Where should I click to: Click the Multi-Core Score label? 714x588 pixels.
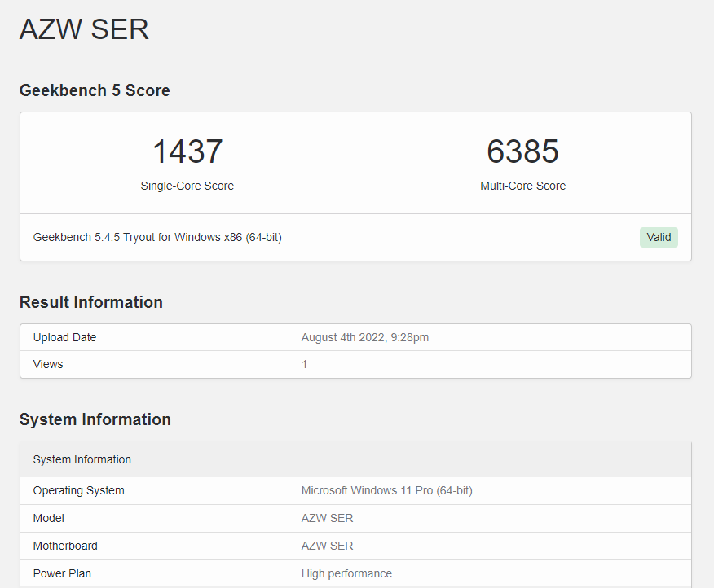click(522, 186)
